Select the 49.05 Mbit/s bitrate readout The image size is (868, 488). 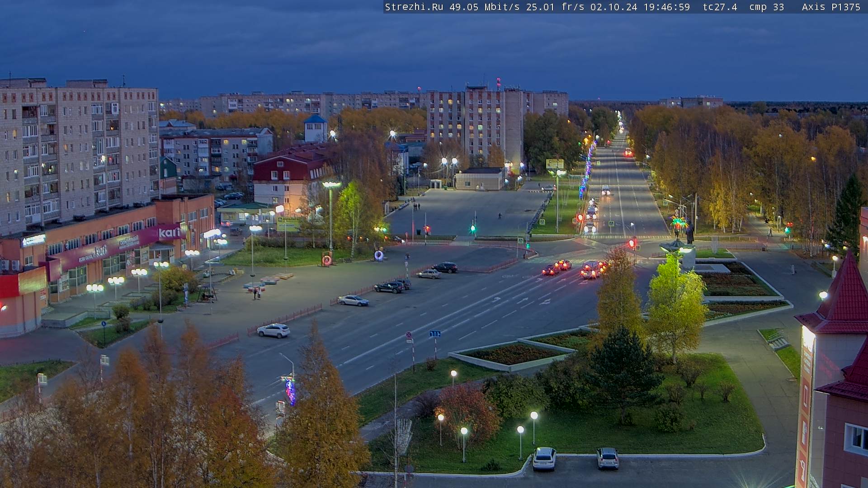pos(484,7)
